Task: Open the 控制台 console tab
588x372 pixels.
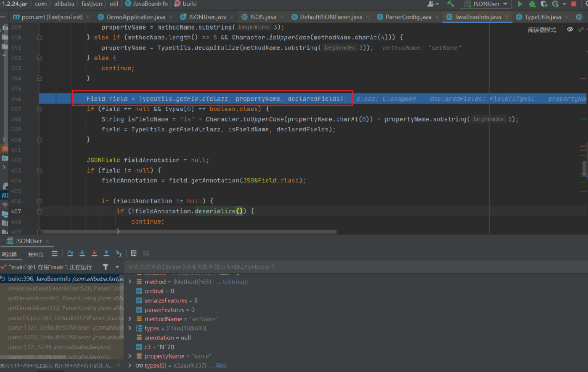Action: click(36, 254)
